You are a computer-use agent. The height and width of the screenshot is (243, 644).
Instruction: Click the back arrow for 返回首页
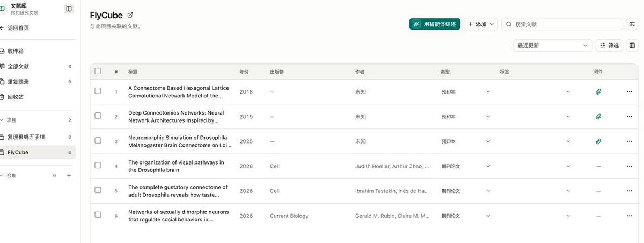tap(2, 27)
